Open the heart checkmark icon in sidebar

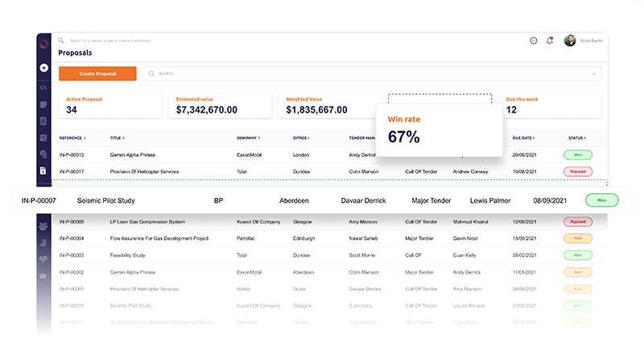(43, 259)
